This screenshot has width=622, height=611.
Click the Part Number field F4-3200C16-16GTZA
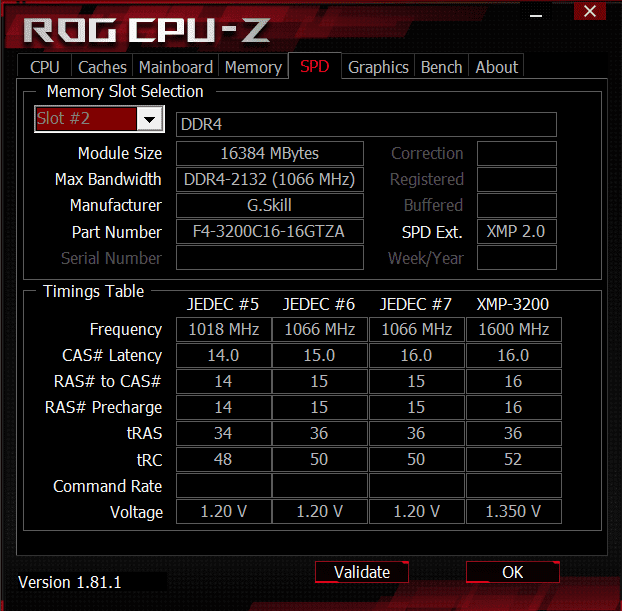pyautogui.click(x=270, y=232)
